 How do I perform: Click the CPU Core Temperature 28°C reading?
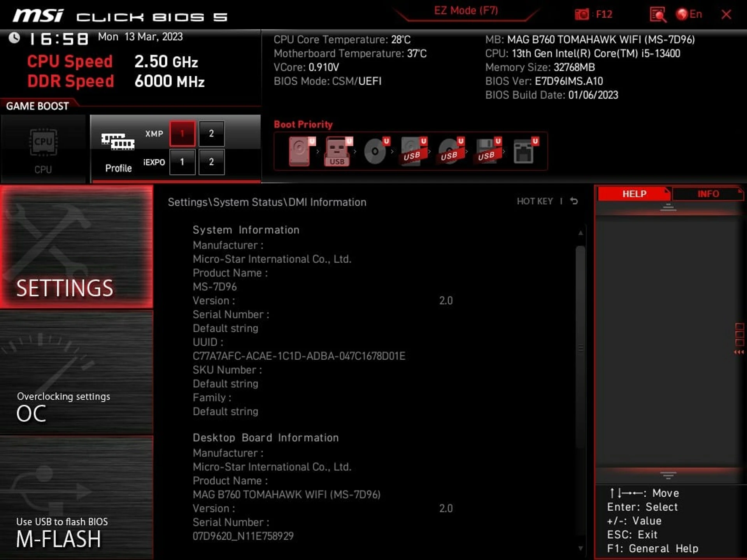coord(342,40)
